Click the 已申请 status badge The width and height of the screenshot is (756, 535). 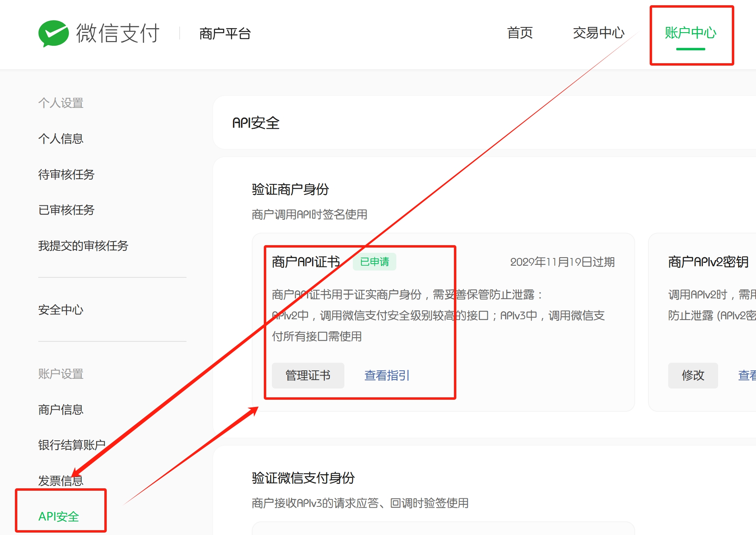tap(375, 262)
